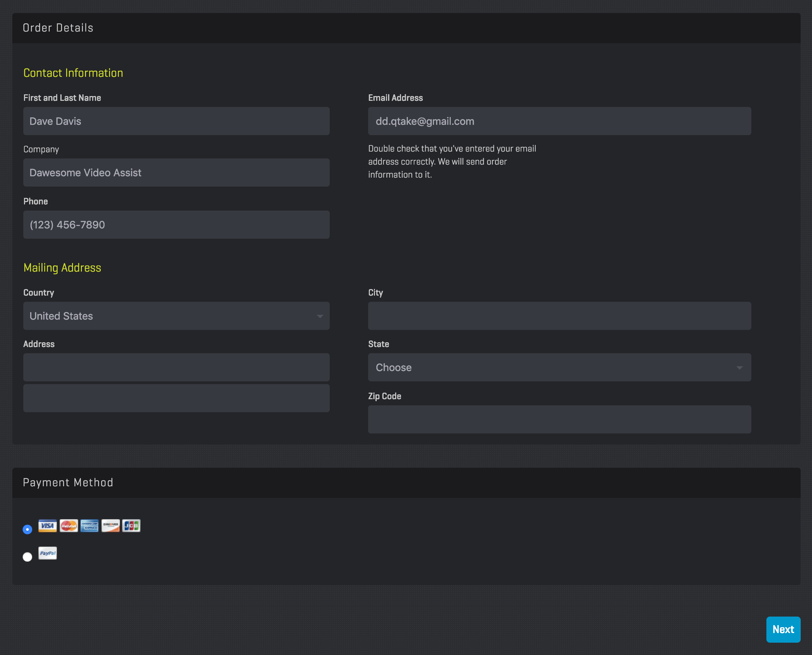
Task: Open the Country dropdown showing United States
Action: click(x=176, y=316)
